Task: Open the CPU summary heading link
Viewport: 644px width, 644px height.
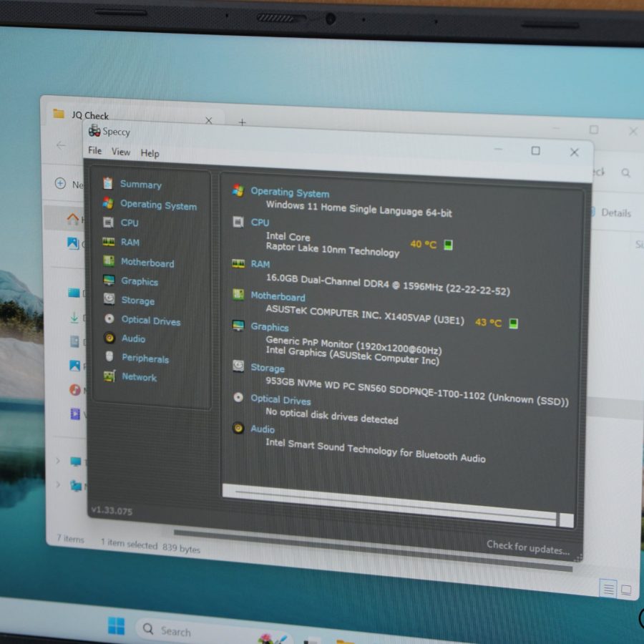Action: pyautogui.click(x=260, y=223)
